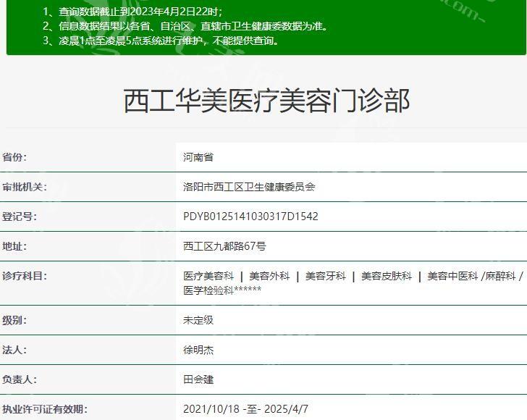Image resolution: width=527 pixels, height=420 pixels.
Task: Select 洛阳市西工区卫生健康委员会 value
Action: (x=249, y=187)
